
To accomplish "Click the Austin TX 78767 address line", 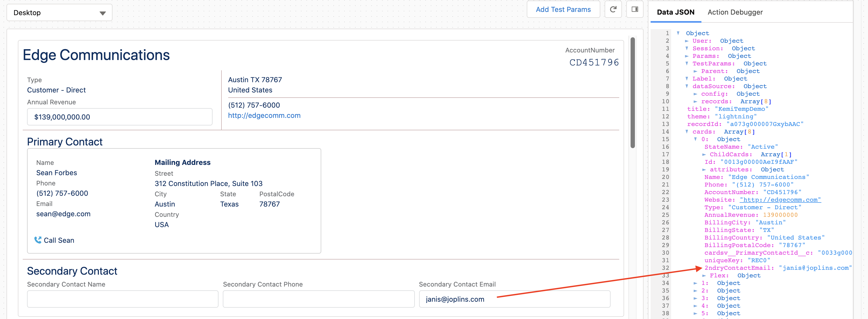I will coord(255,80).
